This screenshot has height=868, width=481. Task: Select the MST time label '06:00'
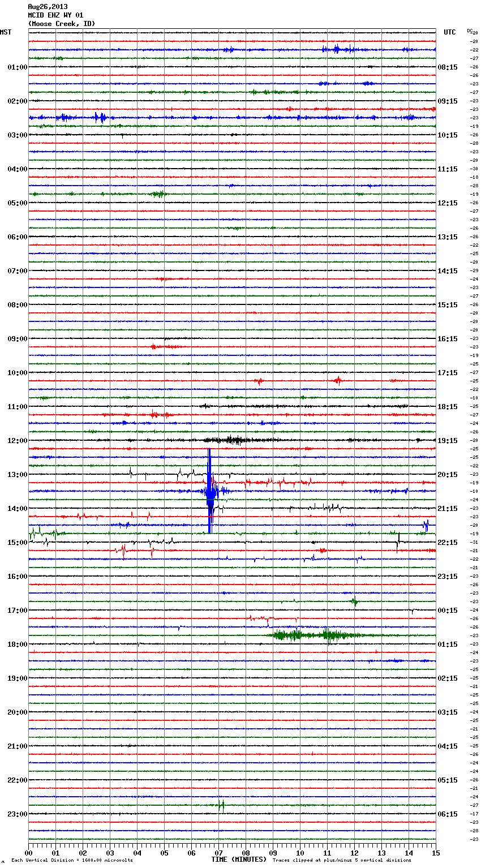click(17, 237)
